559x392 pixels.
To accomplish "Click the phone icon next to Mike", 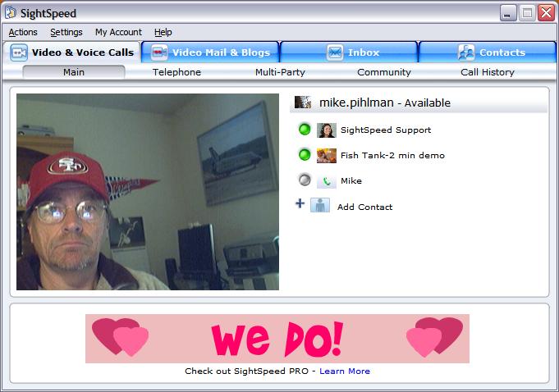I will [327, 181].
